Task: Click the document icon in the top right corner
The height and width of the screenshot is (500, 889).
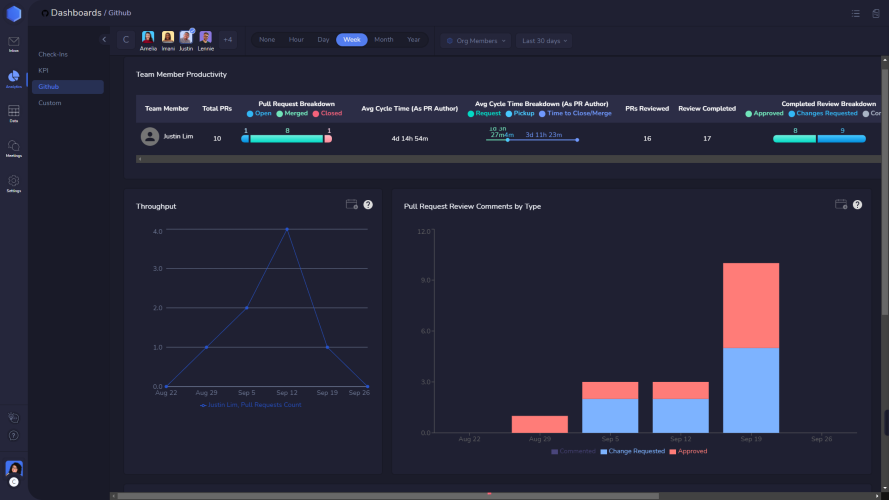Action: pos(875,13)
